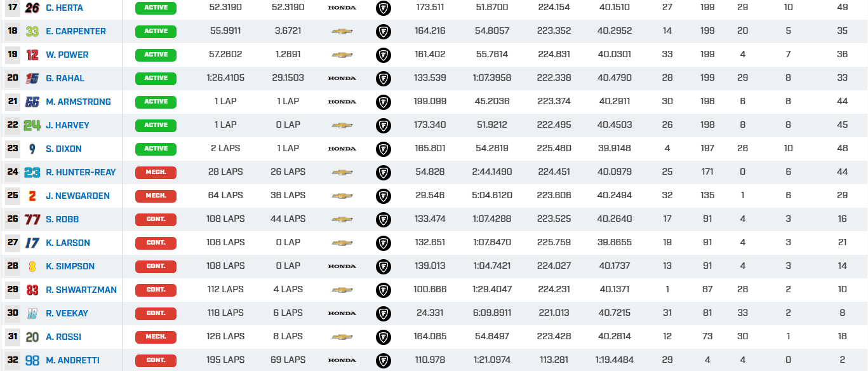Click the MECH. status badge for A. Rossi
This screenshot has height=371, width=868.
[156, 337]
